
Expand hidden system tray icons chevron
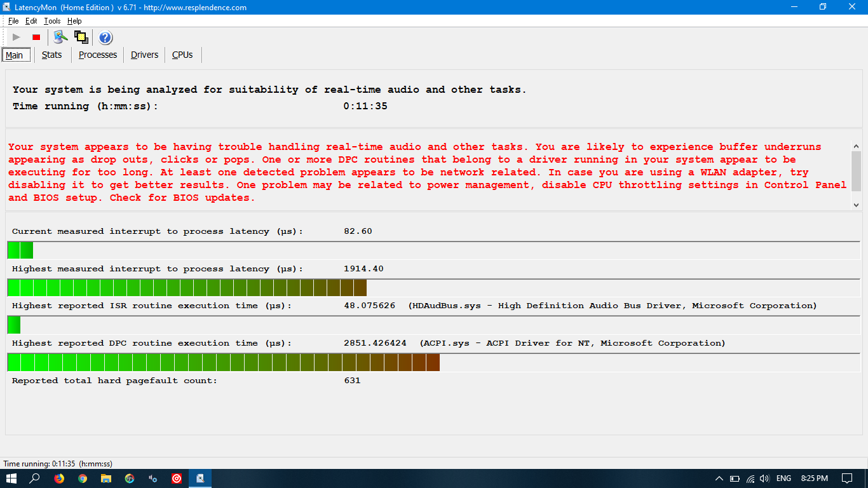click(x=719, y=478)
